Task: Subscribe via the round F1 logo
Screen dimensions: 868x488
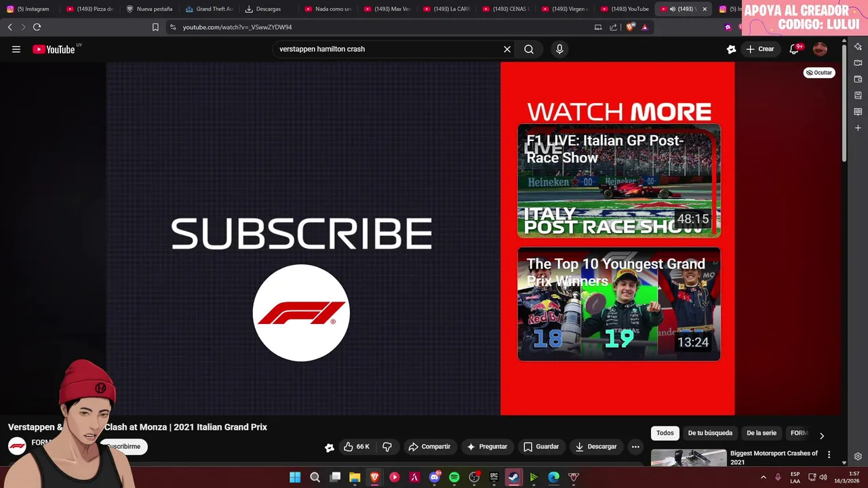Action: tap(301, 312)
